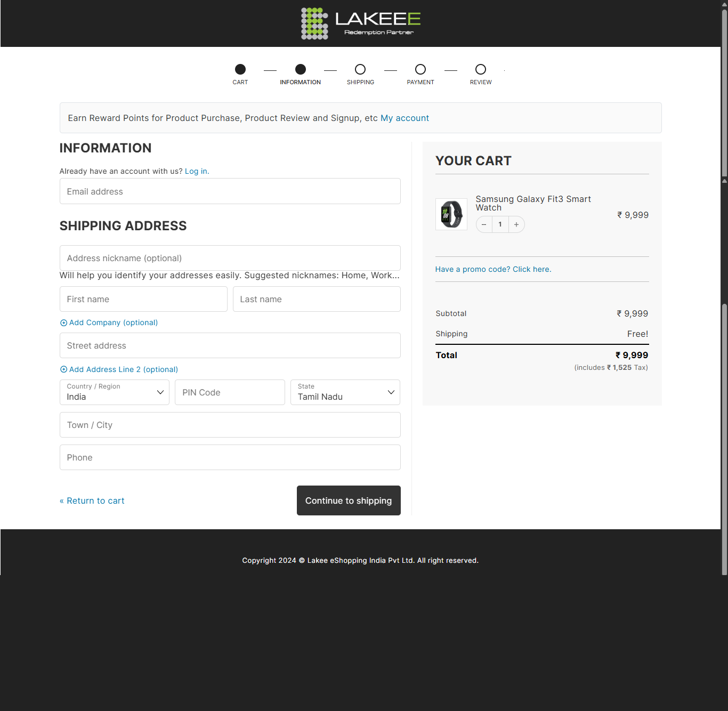Click the Samsung Galaxy Fit3 thumbnail
The image size is (728, 711).
(451, 214)
